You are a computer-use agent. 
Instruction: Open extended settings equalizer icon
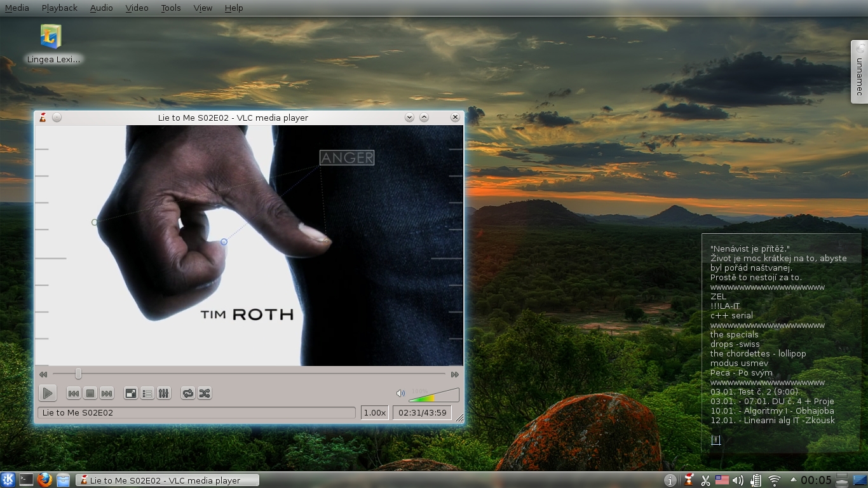click(163, 393)
